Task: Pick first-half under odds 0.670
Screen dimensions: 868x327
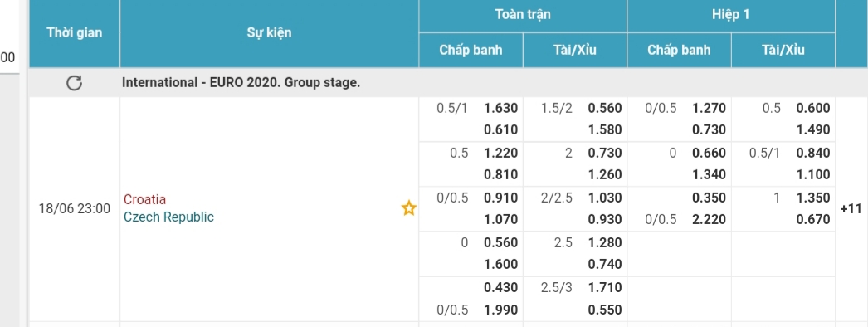Action: (812, 220)
